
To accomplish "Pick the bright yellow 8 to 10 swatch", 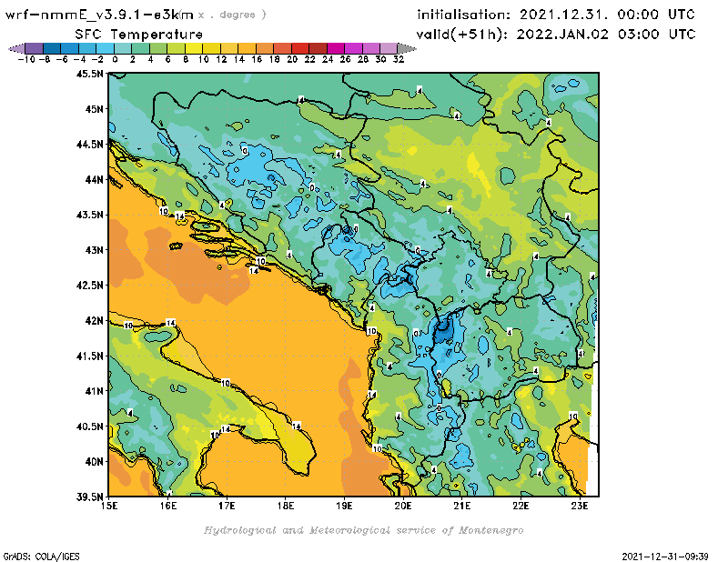I will point(194,48).
